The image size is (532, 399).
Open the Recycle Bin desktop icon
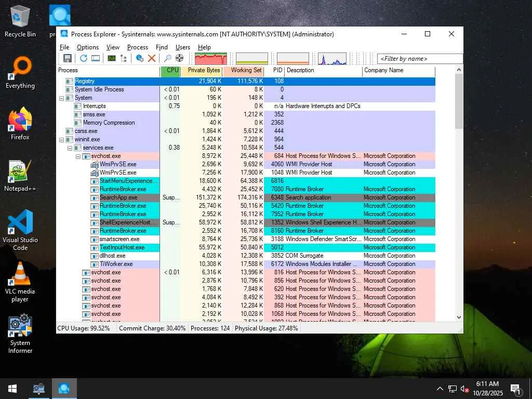20,21
